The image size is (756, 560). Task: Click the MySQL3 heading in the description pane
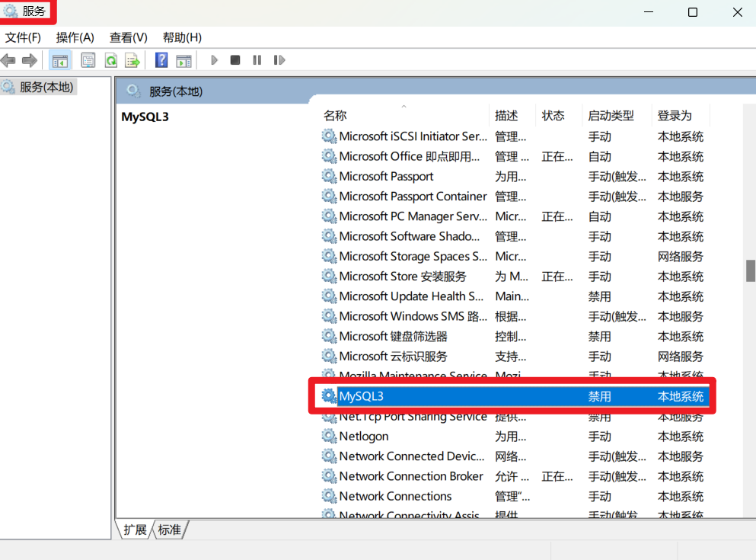145,117
